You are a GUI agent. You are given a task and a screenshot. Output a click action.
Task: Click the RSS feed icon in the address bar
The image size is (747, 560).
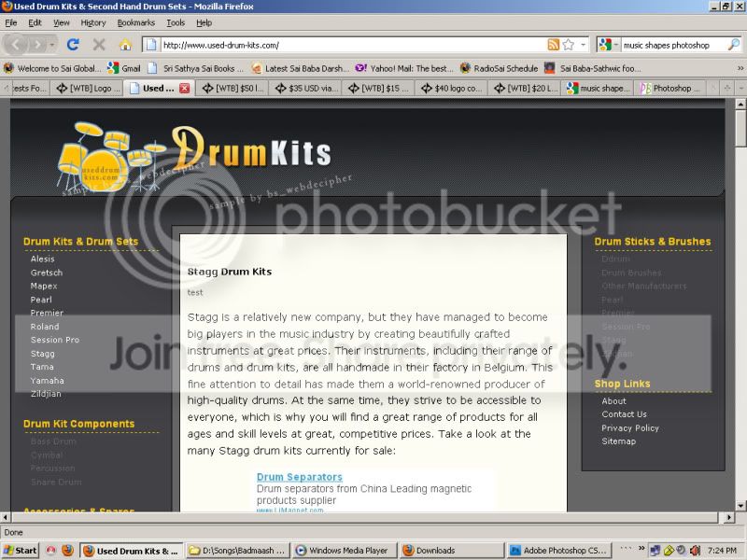click(553, 45)
